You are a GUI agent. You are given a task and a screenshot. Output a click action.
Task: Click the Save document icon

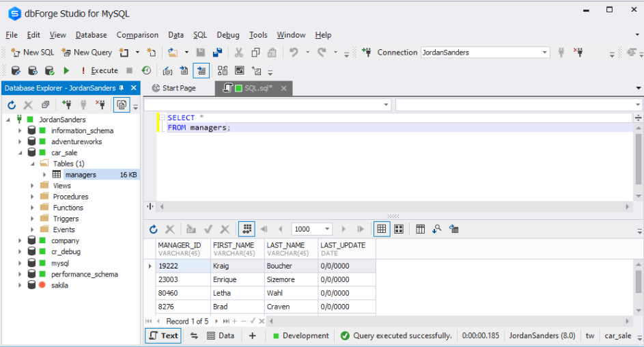click(x=200, y=53)
